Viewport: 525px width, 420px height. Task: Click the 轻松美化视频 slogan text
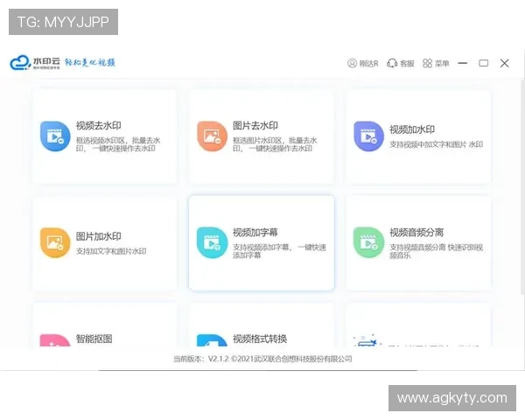tap(90, 62)
